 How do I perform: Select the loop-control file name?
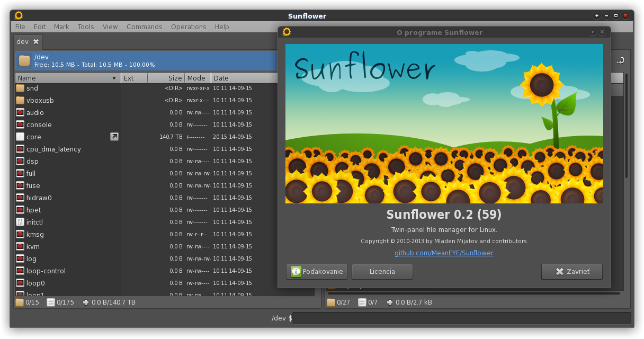46,271
